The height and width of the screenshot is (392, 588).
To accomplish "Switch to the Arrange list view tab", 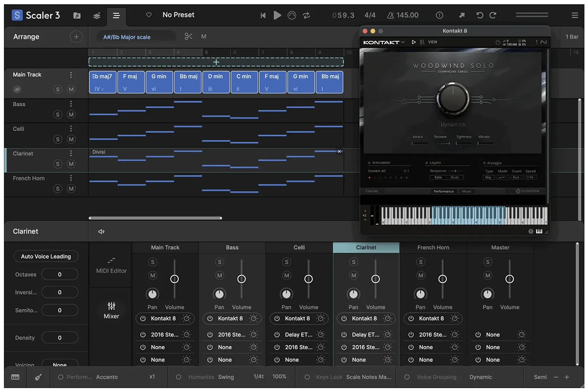I will click(116, 16).
